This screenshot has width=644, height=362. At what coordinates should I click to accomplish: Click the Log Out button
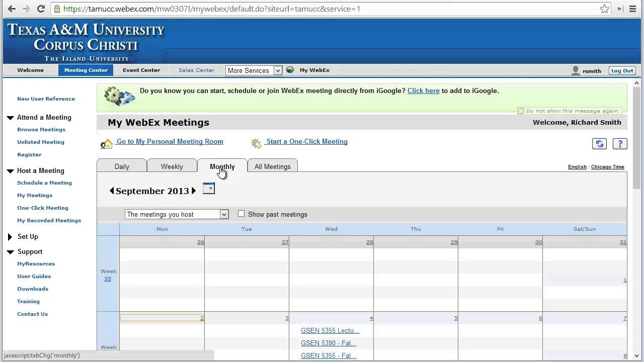622,70
